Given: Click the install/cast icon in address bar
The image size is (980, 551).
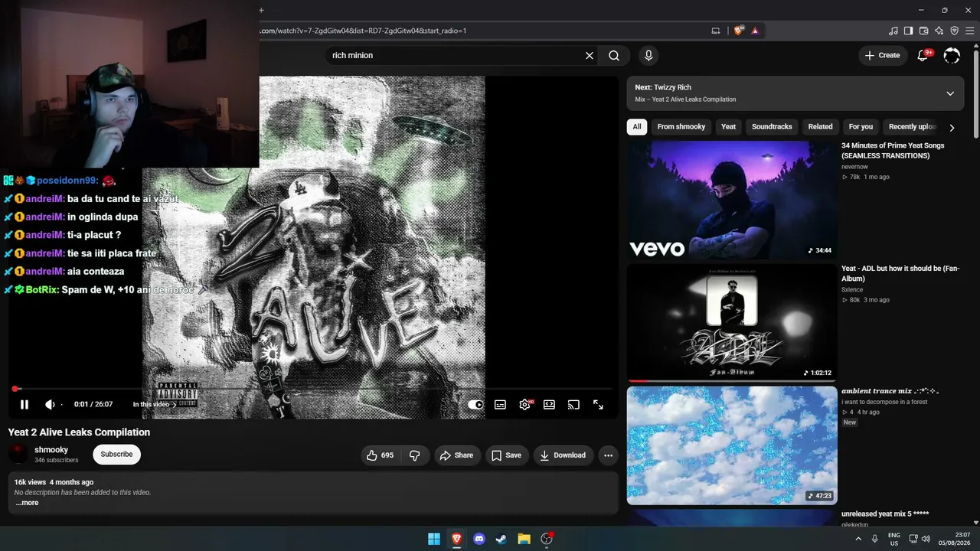Looking at the screenshot, I should 716,31.
